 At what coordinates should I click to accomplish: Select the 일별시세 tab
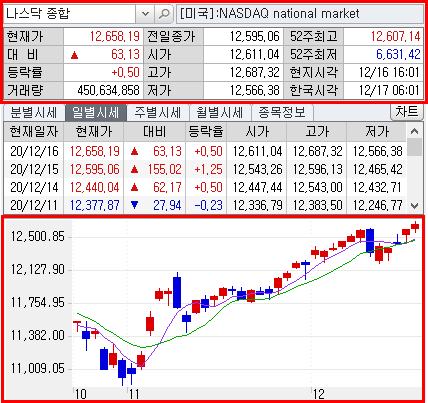[x=96, y=113]
